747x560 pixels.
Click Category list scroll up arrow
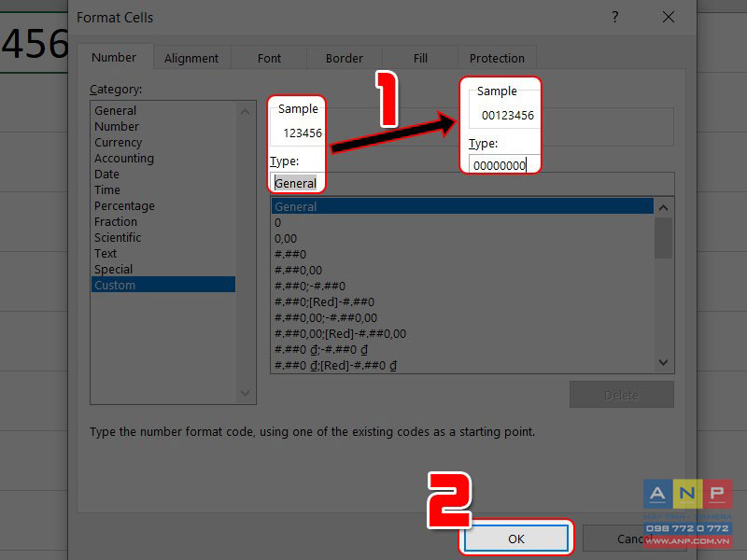(246, 112)
